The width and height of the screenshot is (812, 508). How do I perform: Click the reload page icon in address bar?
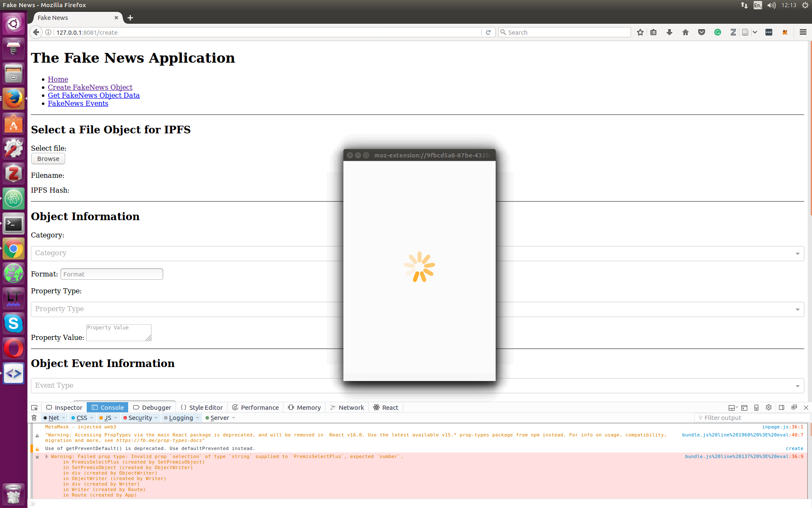[x=488, y=32]
